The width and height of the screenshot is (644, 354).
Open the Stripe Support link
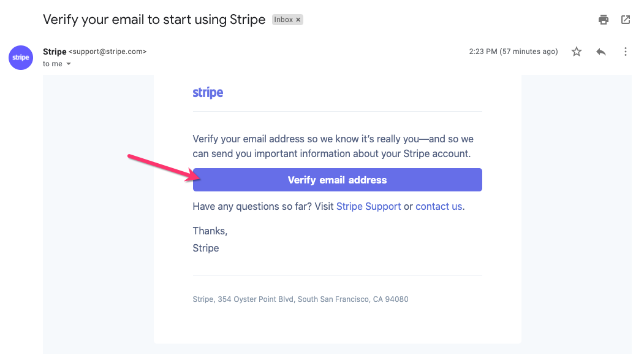tap(368, 207)
